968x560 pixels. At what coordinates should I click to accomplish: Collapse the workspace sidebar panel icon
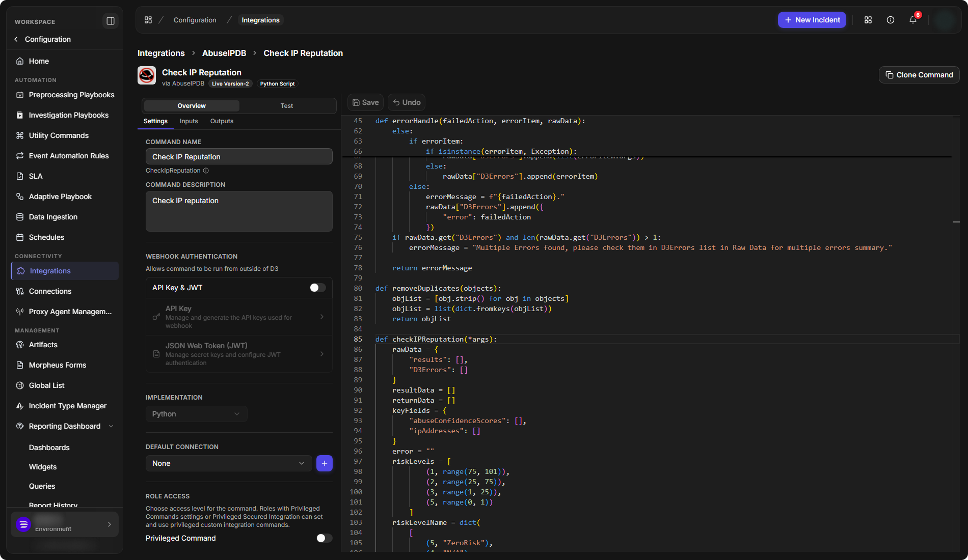(x=110, y=21)
